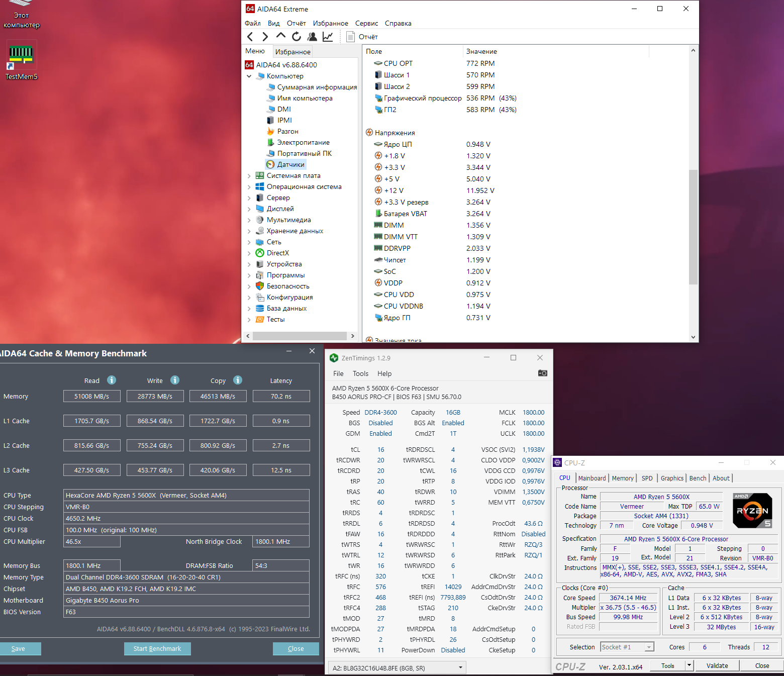Open the Вид menu in AIDA64
Viewport: 784px width, 676px height.
point(273,23)
